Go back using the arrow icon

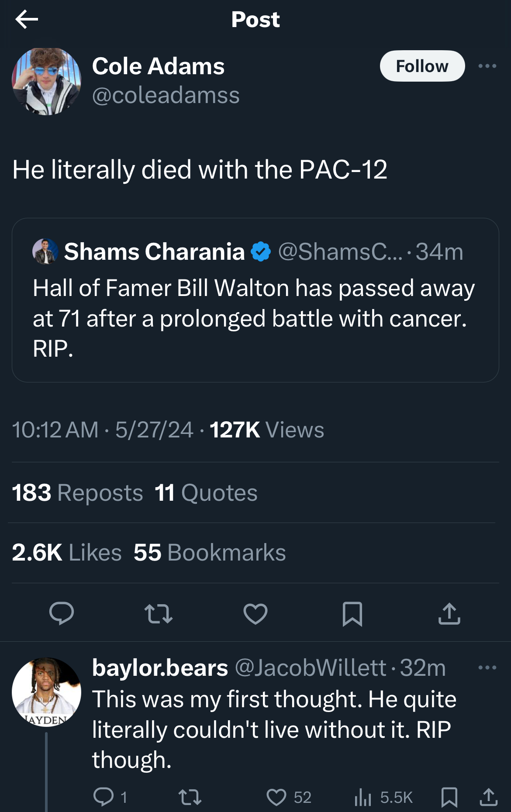27,20
